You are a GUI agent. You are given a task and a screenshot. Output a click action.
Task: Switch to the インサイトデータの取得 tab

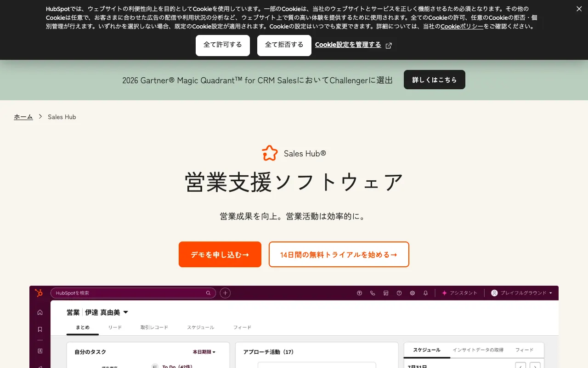pos(478,350)
